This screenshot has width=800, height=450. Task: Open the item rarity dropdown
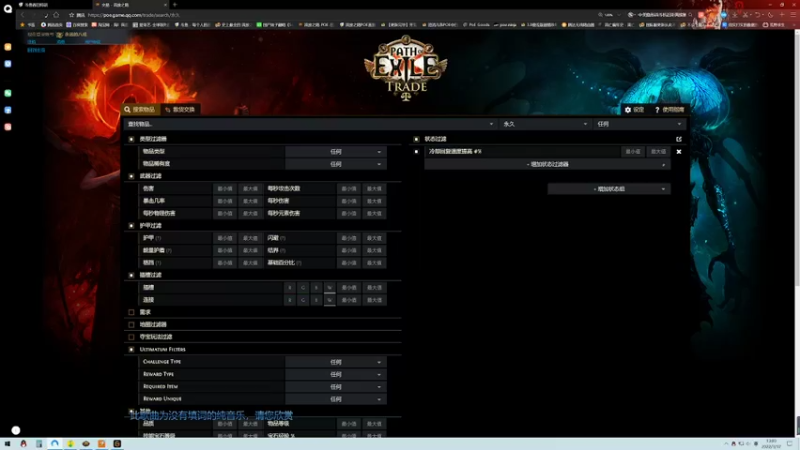click(335, 164)
